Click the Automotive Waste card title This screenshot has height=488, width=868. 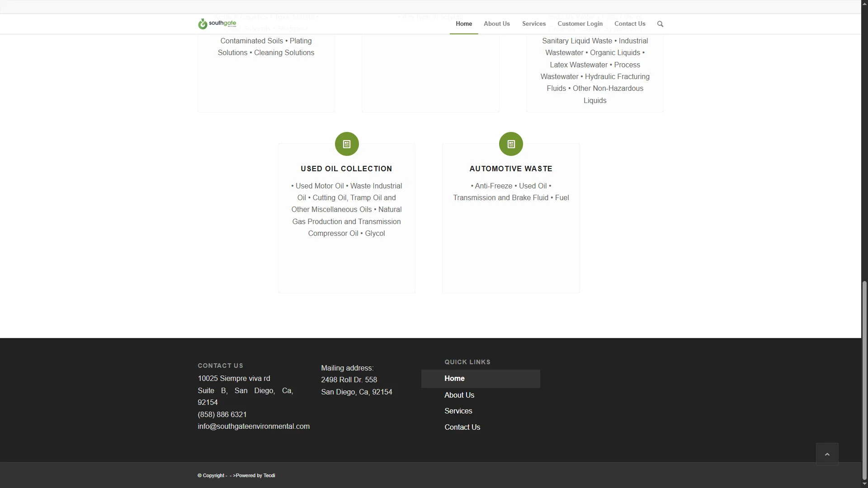pos(511,169)
